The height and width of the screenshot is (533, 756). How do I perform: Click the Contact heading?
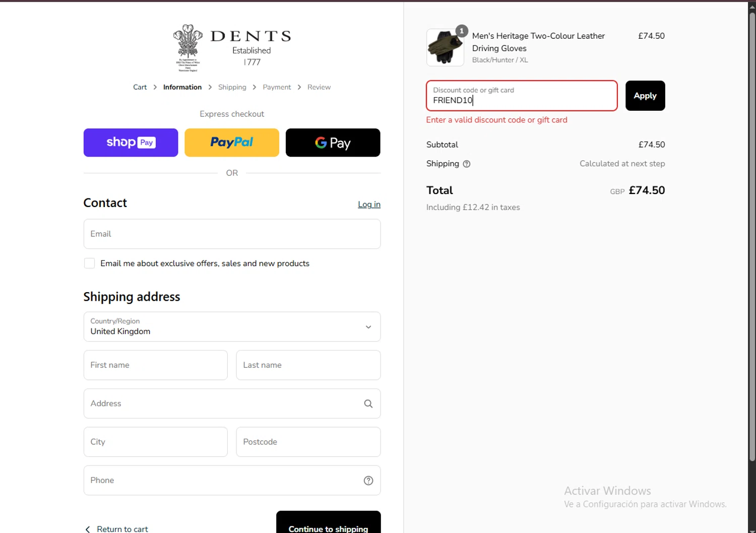pyautogui.click(x=105, y=203)
